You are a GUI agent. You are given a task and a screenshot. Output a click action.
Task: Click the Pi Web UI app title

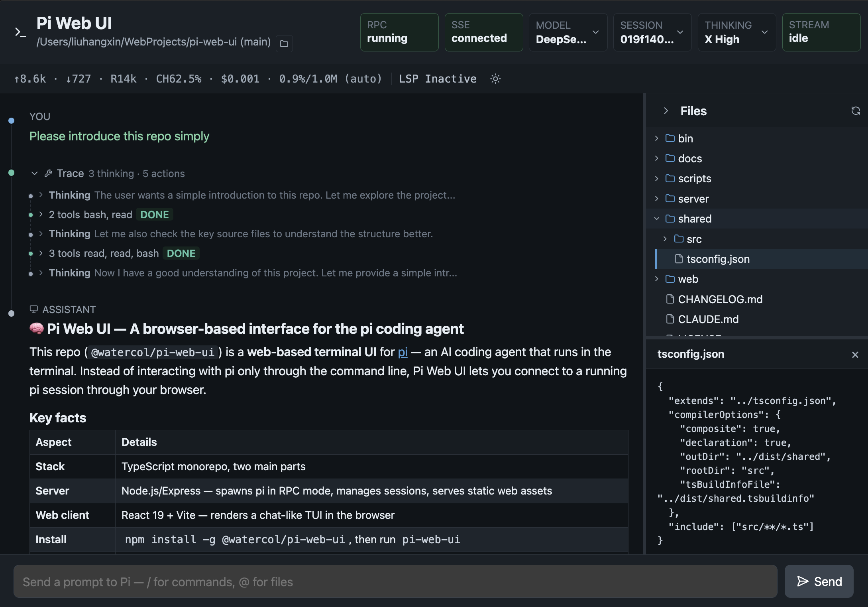(74, 23)
